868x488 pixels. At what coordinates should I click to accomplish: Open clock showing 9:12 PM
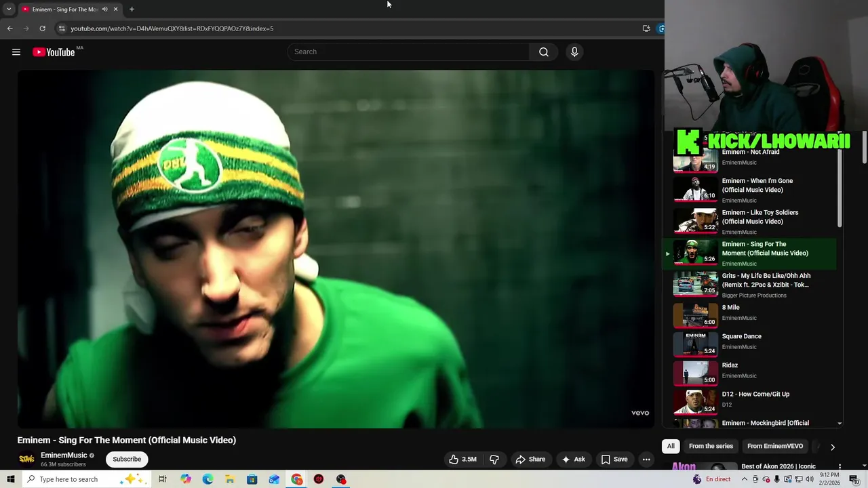click(x=830, y=479)
